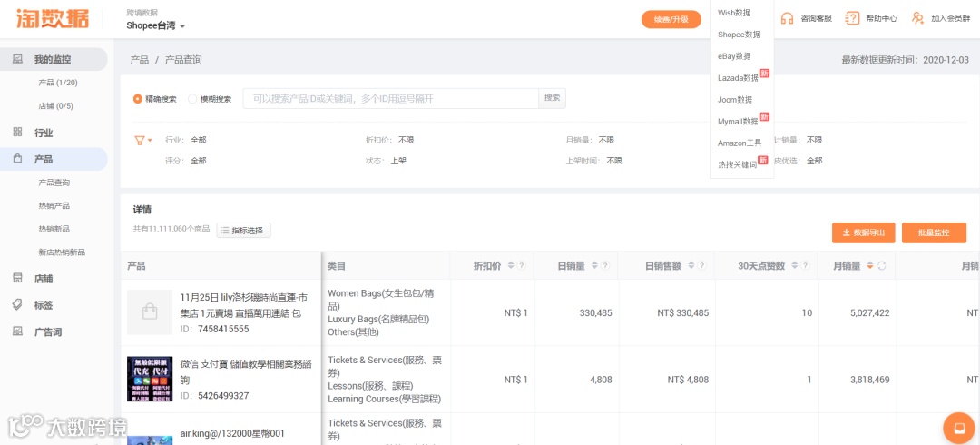Click the 产品 bag icon in sidebar

(17, 159)
